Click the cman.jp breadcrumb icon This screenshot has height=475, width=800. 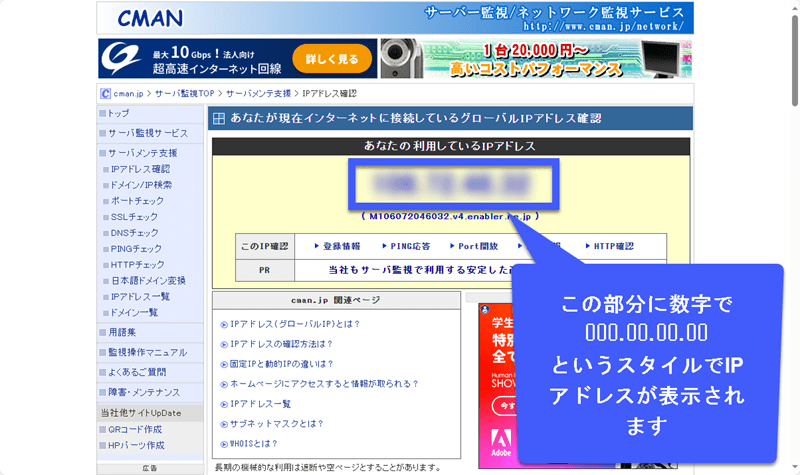[105, 93]
